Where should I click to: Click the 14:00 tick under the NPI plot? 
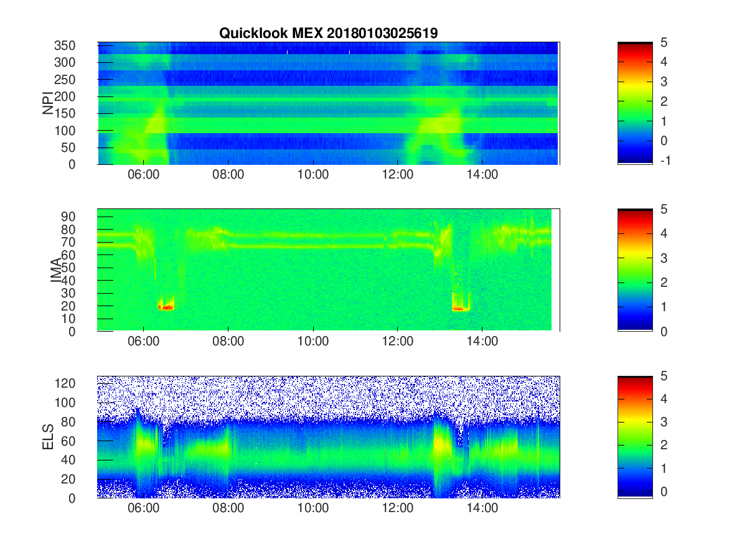click(482, 175)
